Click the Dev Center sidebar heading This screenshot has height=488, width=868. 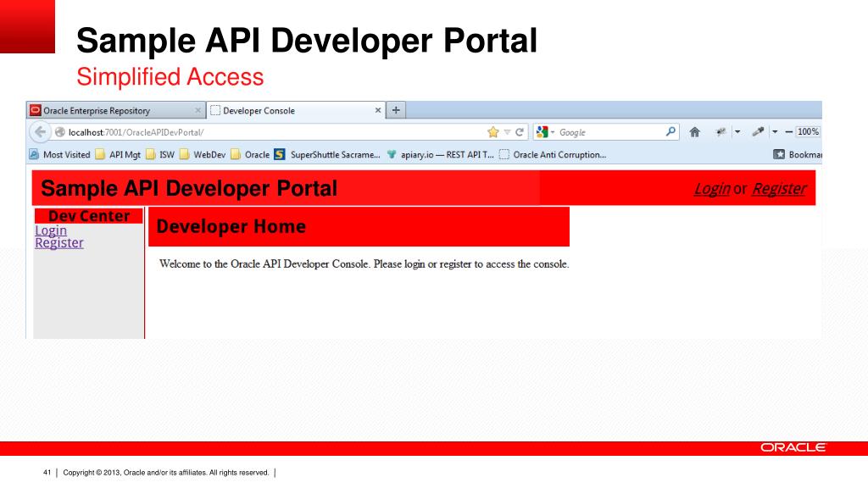click(88, 216)
